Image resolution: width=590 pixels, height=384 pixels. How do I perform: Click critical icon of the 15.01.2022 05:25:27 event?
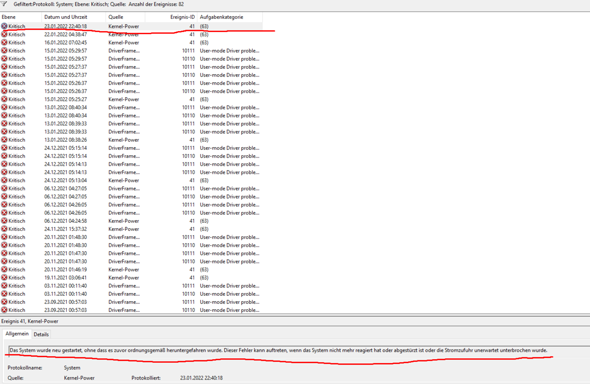[4, 99]
